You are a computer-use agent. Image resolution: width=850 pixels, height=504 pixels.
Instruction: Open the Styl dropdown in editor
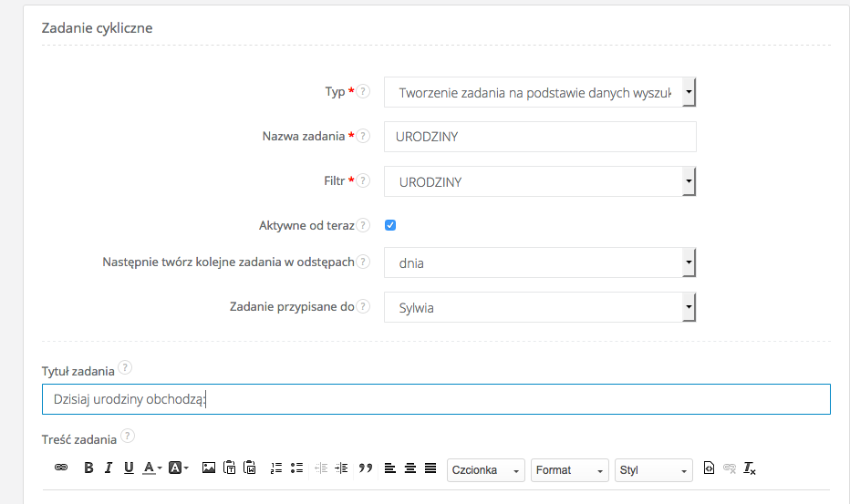(654, 470)
